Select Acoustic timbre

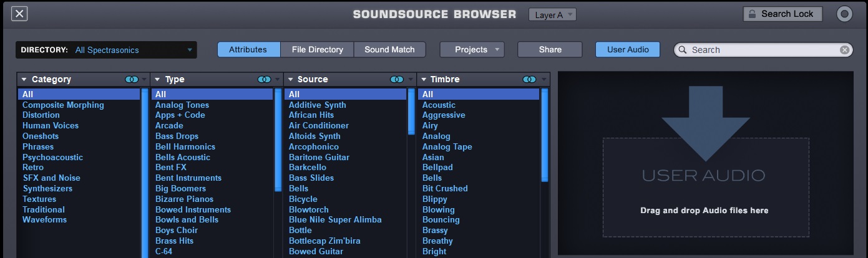coord(439,105)
